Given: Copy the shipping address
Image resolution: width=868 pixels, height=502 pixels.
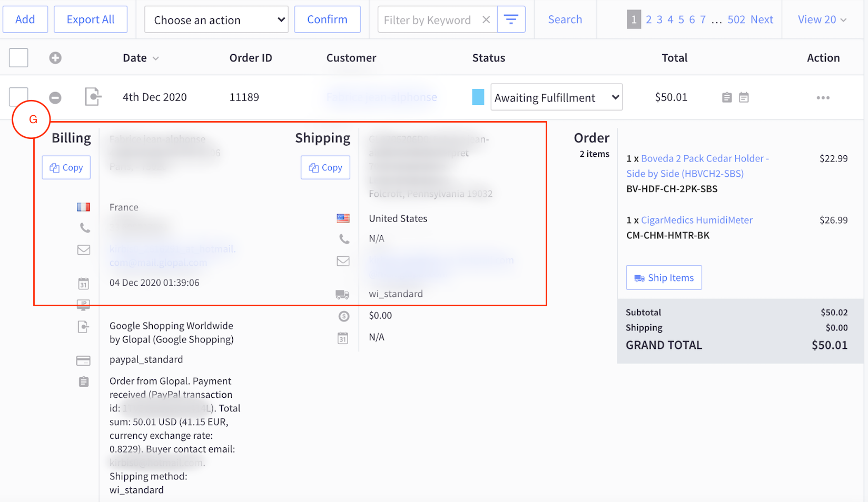Looking at the screenshot, I should click(325, 167).
